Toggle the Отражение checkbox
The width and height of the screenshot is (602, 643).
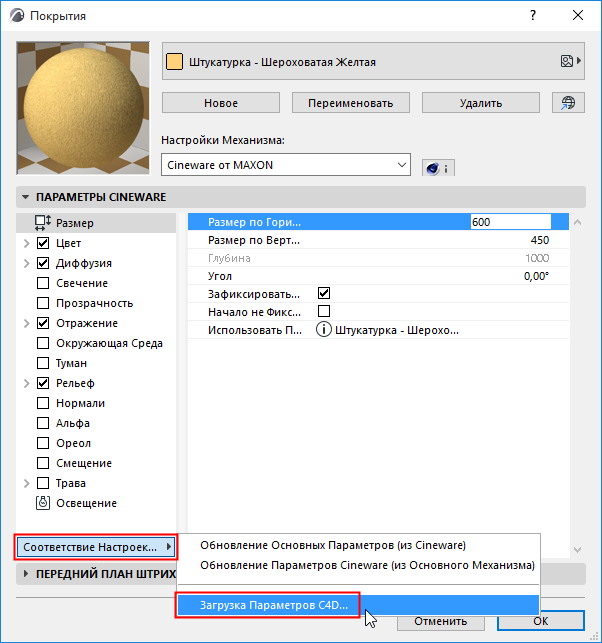coord(43,323)
